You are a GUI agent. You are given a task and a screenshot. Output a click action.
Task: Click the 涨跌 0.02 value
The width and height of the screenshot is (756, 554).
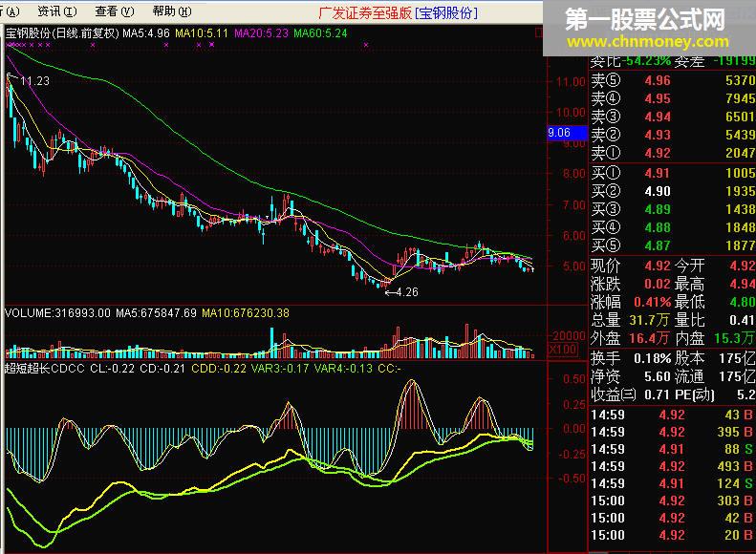click(658, 285)
